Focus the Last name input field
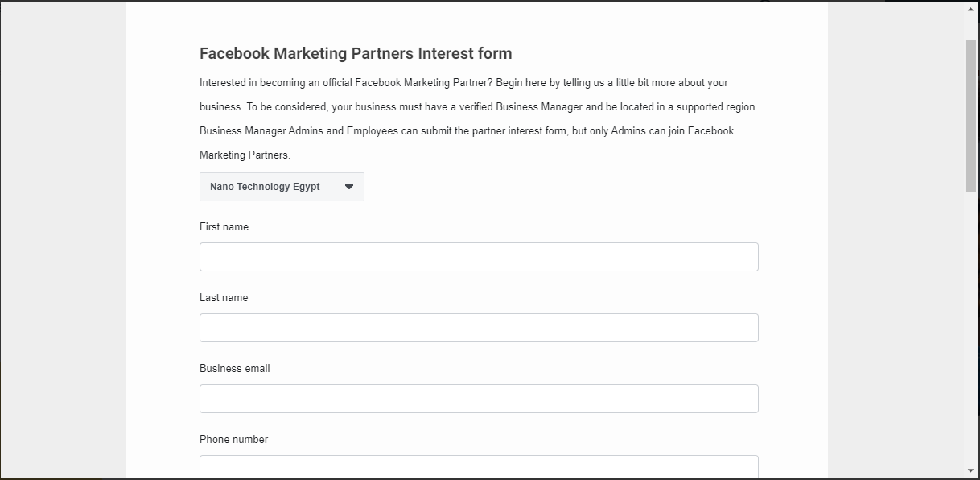The width and height of the screenshot is (980, 480). (x=479, y=328)
